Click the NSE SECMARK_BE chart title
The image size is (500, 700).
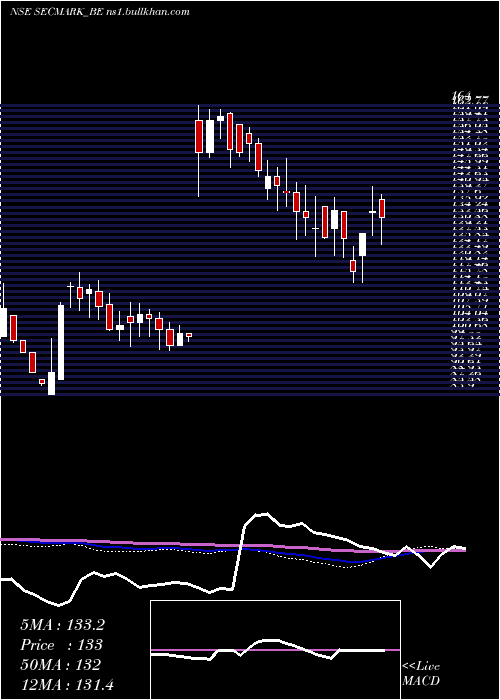(x=100, y=11)
